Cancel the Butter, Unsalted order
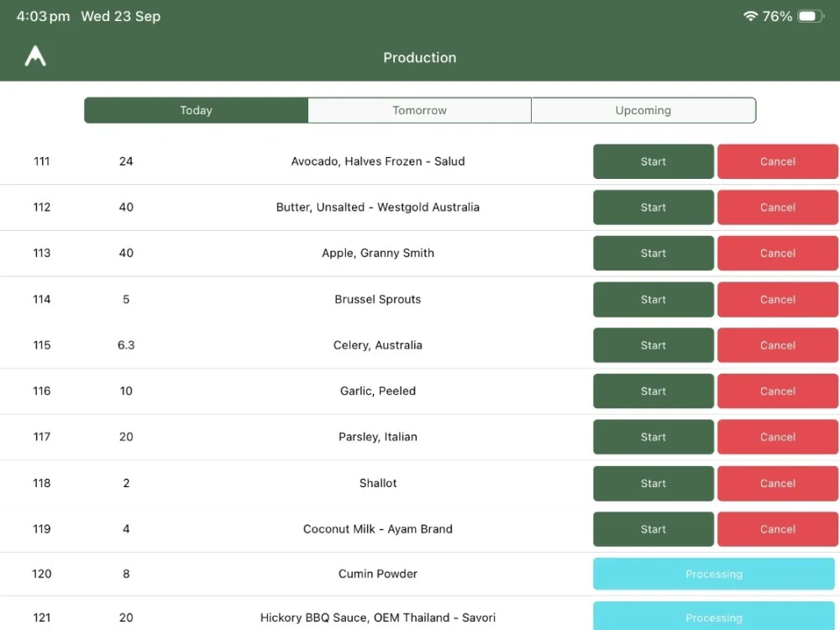This screenshot has width=840, height=630. 778,207
